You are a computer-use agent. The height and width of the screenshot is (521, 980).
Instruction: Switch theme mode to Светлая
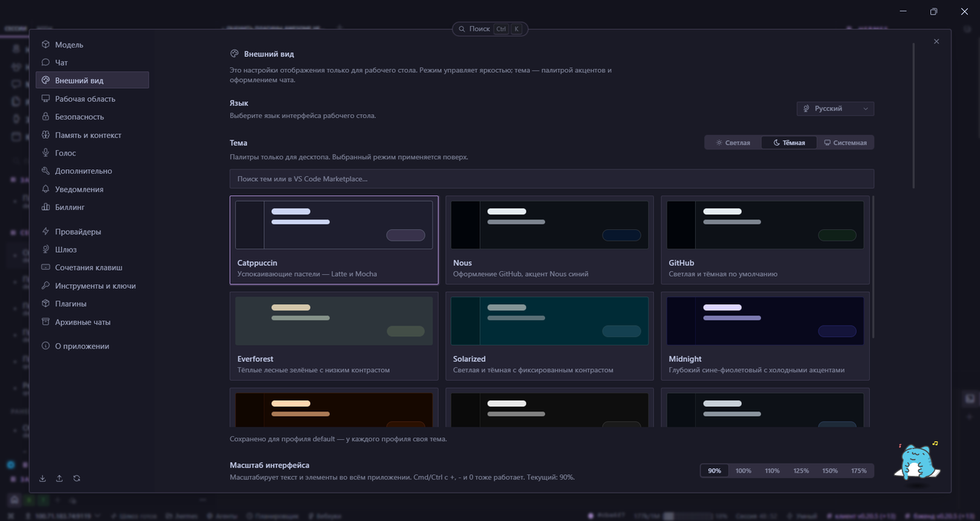click(733, 143)
